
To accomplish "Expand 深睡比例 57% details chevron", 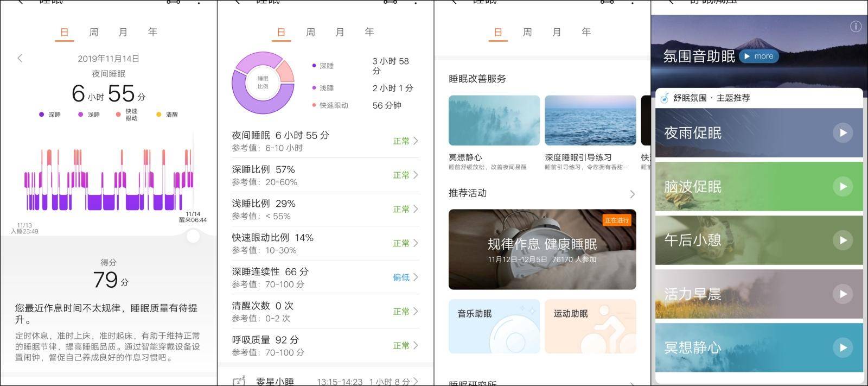I will click(x=416, y=175).
